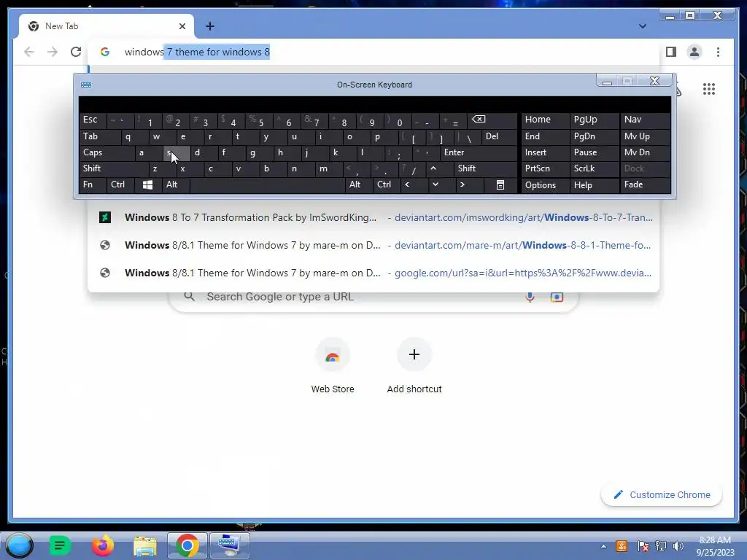747x560 pixels.
Task: Open the volume speaker tray icon
Action: click(x=678, y=546)
